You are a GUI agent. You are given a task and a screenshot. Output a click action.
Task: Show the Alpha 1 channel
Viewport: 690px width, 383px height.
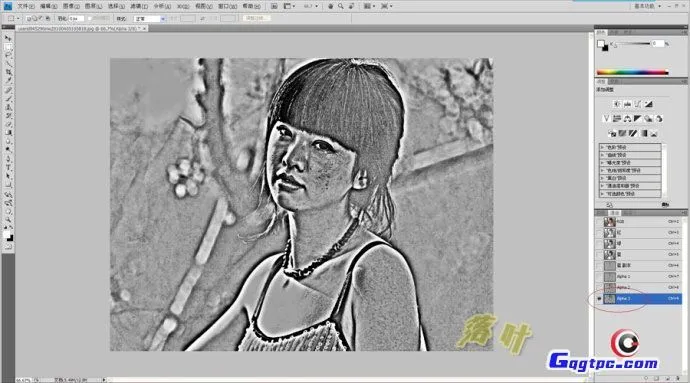pos(599,276)
